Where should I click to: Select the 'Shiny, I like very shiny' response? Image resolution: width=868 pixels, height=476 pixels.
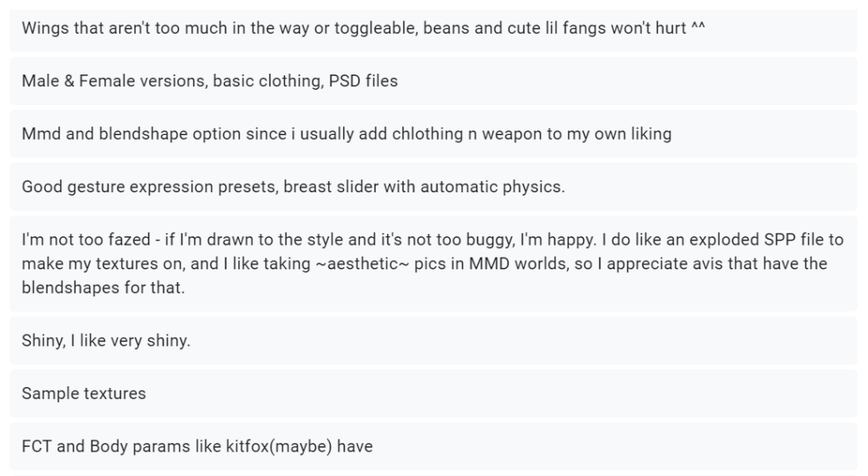(x=106, y=341)
